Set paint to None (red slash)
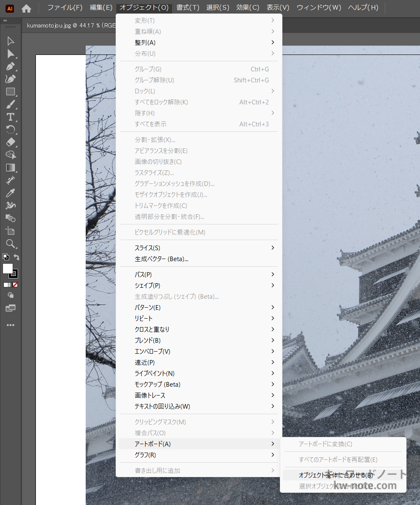This screenshot has width=420, height=505. pos(15,285)
